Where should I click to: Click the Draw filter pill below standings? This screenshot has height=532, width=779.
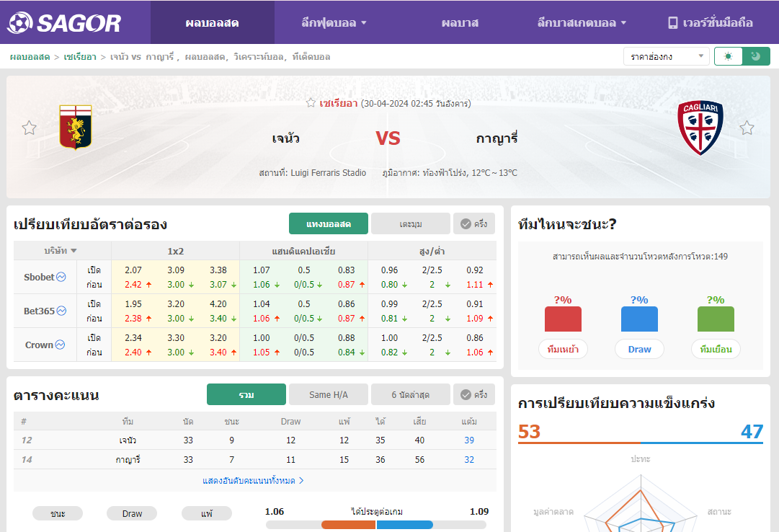132,513
